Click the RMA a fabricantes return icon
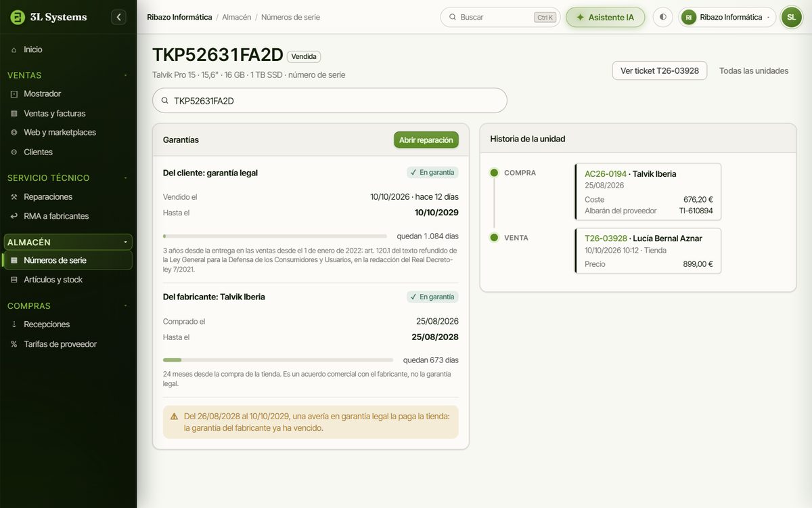The image size is (812, 508). click(14, 216)
